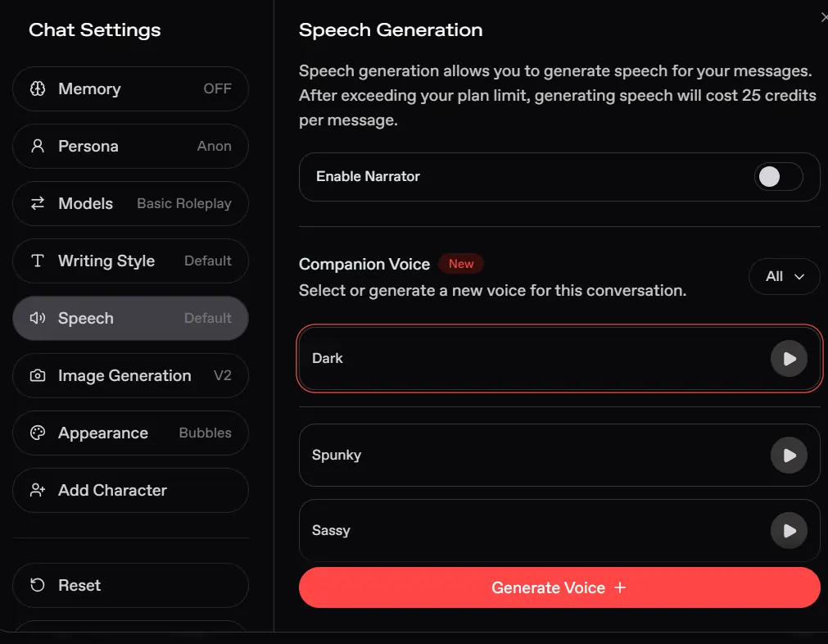The image size is (828, 644).
Task: Select the Spunky voice card
Action: 559,456
